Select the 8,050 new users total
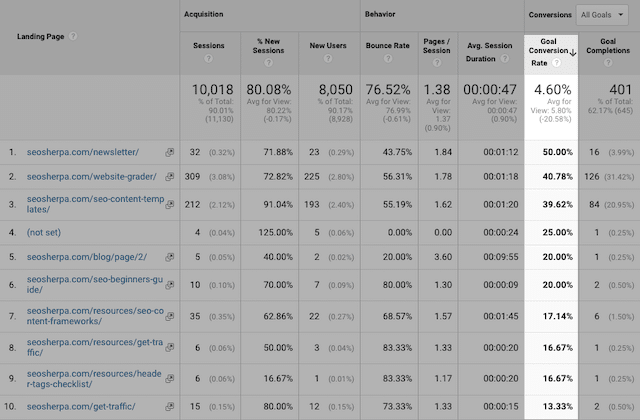This screenshot has height=420, width=640. pos(336,89)
